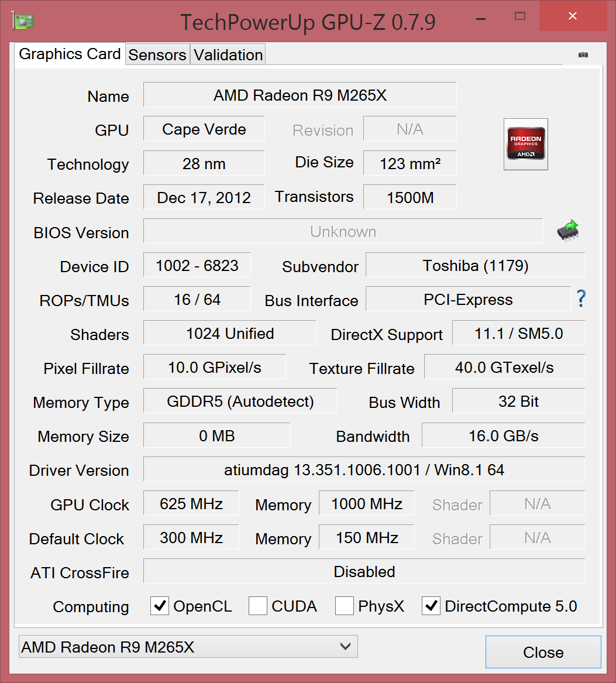Toggle the OpenCL checkbox
This screenshot has width=616, height=683.
coord(160,606)
